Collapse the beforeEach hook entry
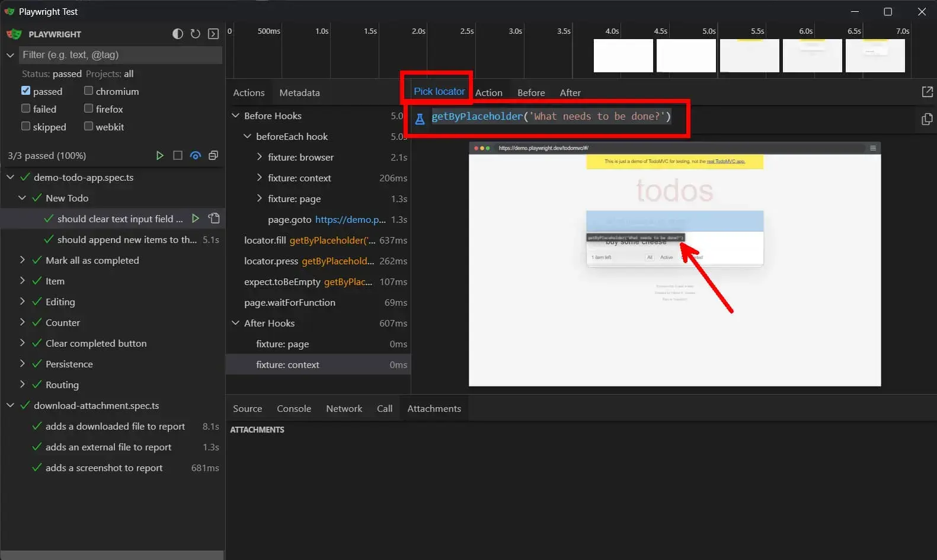 pos(247,136)
